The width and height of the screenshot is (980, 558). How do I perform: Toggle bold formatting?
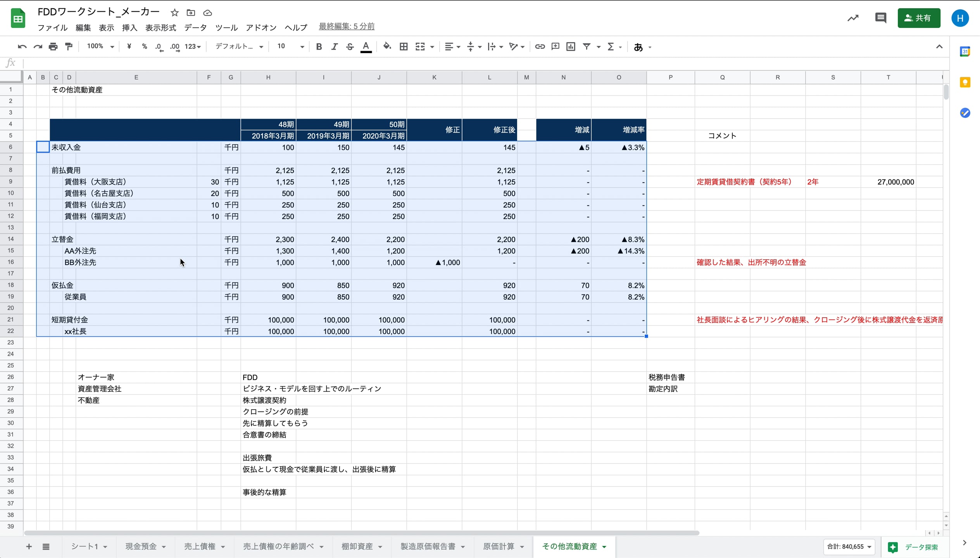coord(319,47)
